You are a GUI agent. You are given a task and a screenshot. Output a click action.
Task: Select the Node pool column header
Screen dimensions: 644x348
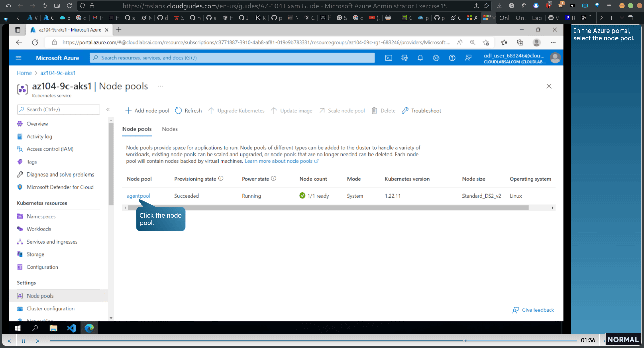(x=139, y=179)
